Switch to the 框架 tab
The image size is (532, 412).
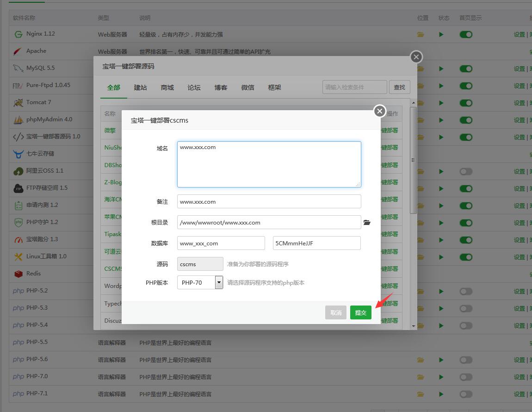pos(274,87)
